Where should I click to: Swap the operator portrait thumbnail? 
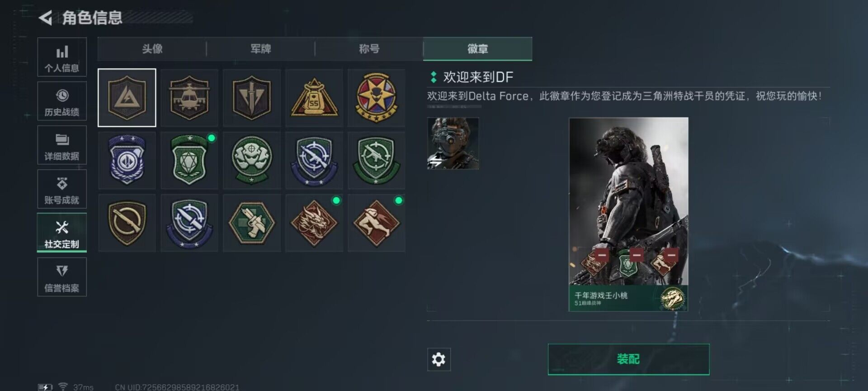(453, 143)
